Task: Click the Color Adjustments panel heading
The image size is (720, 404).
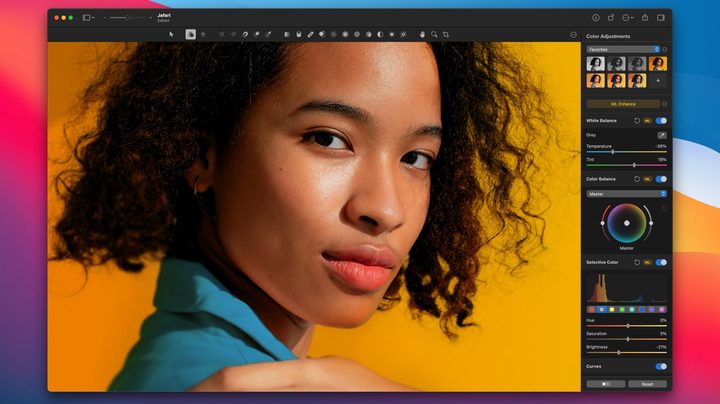Action: tap(608, 36)
